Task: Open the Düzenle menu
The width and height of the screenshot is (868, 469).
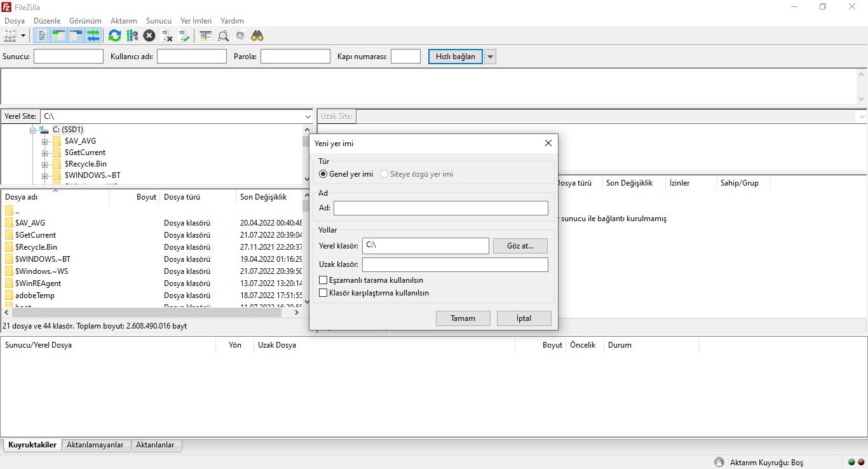Action: coord(47,21)
